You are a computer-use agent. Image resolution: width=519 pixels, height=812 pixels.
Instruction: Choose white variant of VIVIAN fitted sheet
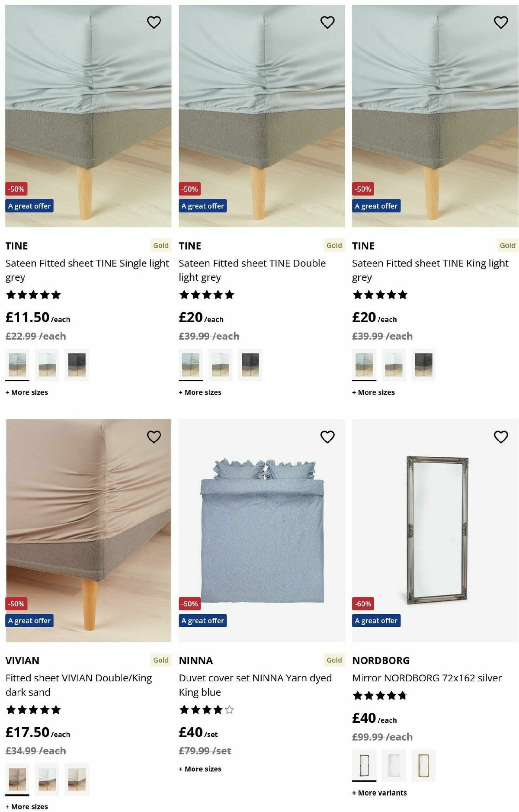click(47, 780)
